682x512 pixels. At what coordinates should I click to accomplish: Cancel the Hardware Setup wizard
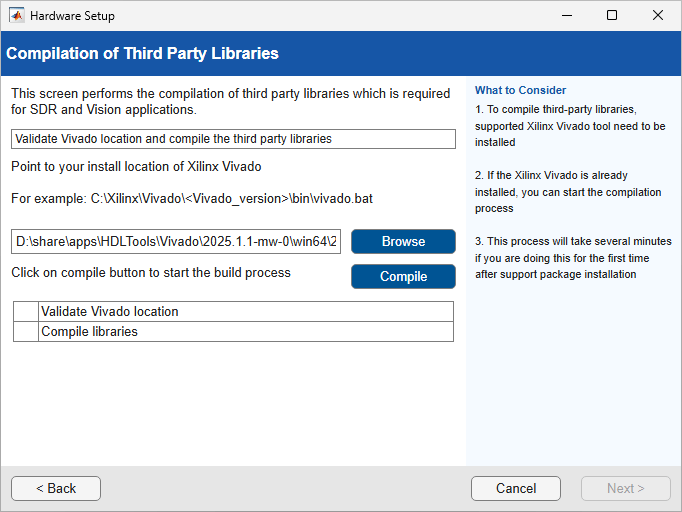pos(516,488)
